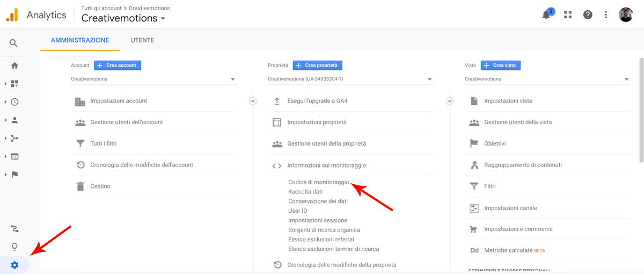Expand the Creativemotions account selector in header
The image size is (644, 274).
[x=123, y=18]
